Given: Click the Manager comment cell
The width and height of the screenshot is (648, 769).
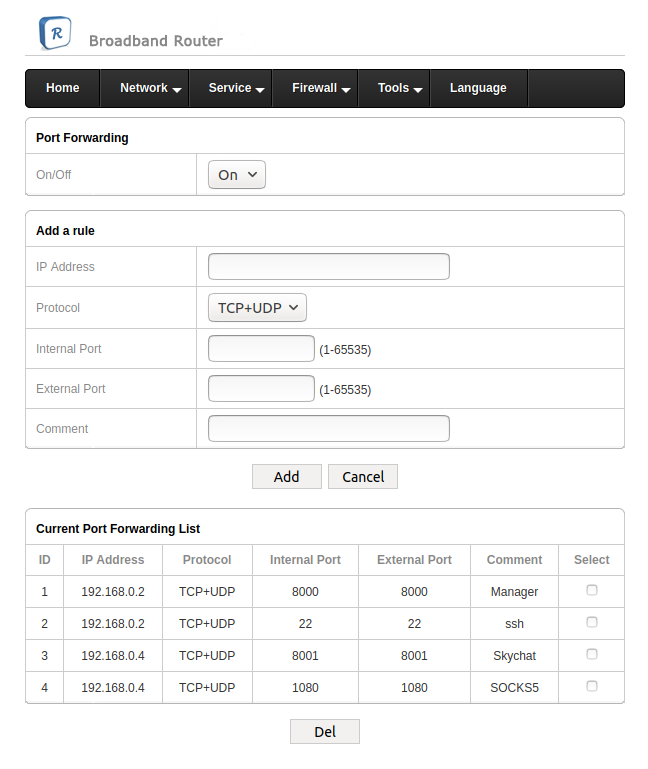Looking at the screenshot, I should [514, 592].
